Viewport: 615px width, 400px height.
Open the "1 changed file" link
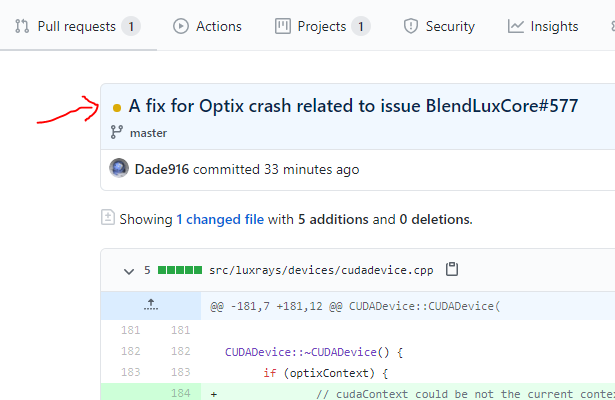coord(220,218)
